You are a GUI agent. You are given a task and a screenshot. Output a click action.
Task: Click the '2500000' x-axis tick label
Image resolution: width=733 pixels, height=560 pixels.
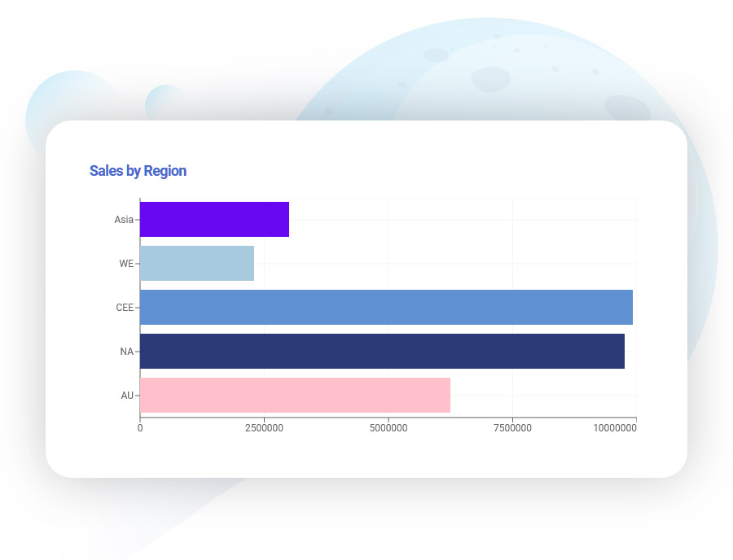pyautogui.click(x=264, y=428)
